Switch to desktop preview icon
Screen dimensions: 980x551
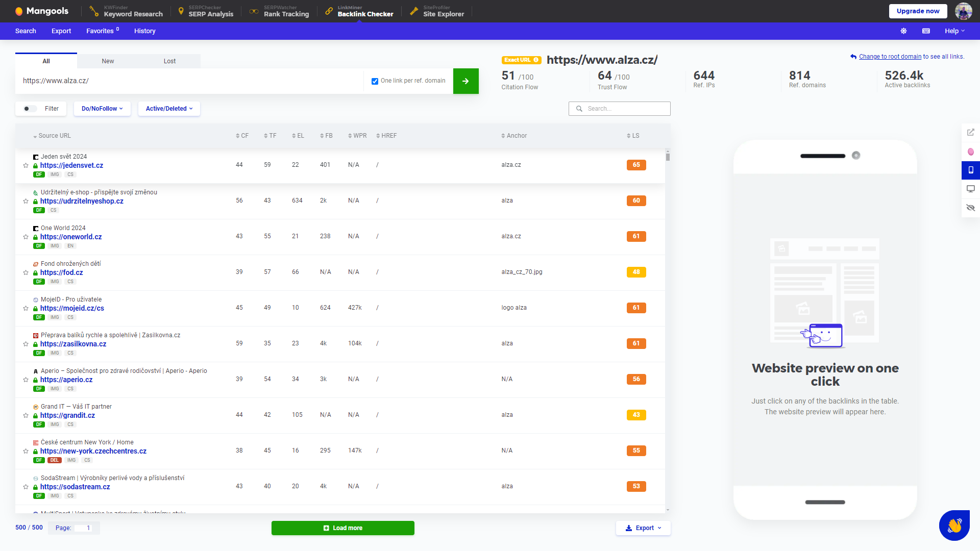971,189
